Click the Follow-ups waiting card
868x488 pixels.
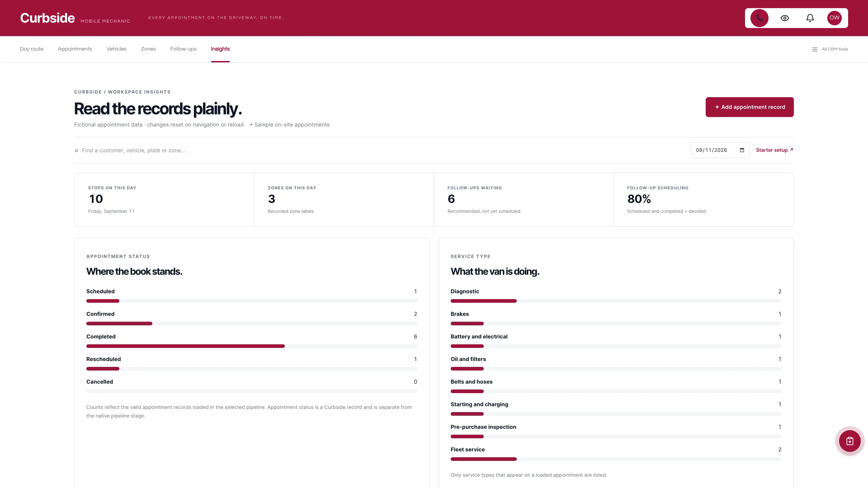click(x=523, y=200)
